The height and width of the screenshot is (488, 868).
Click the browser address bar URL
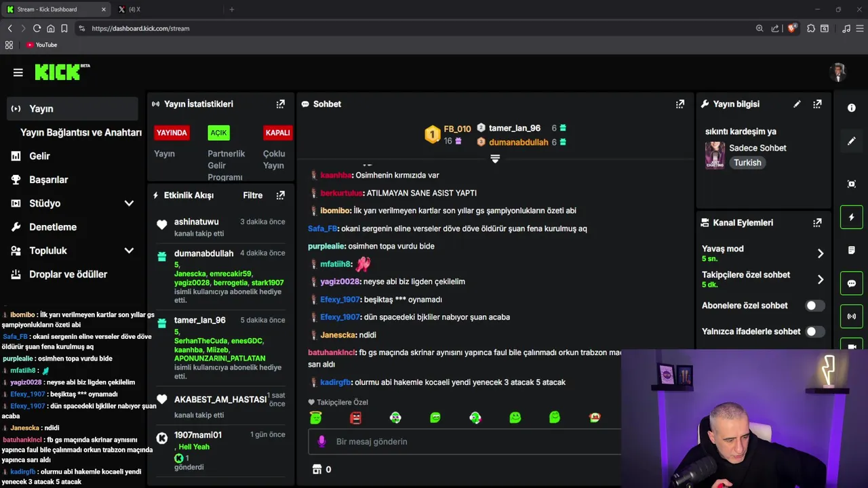140,28
